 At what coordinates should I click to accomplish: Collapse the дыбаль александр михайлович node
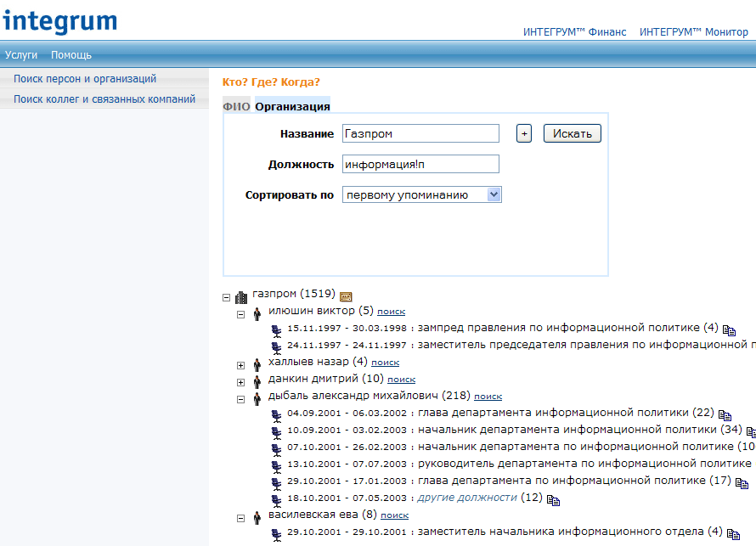point(240,399)
